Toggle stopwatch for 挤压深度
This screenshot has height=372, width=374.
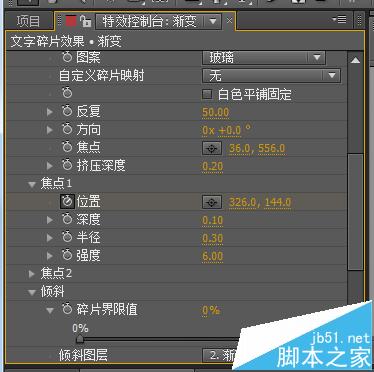67,165
